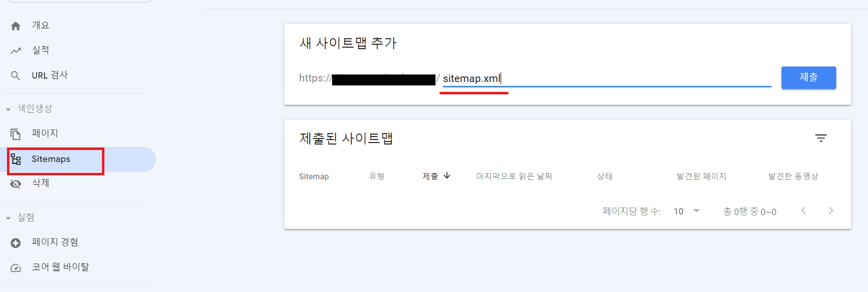Image resolution: width=868 pixels, height=292 pixels.
Task: Select the Sitemap column header
Action: coord(314,176)
